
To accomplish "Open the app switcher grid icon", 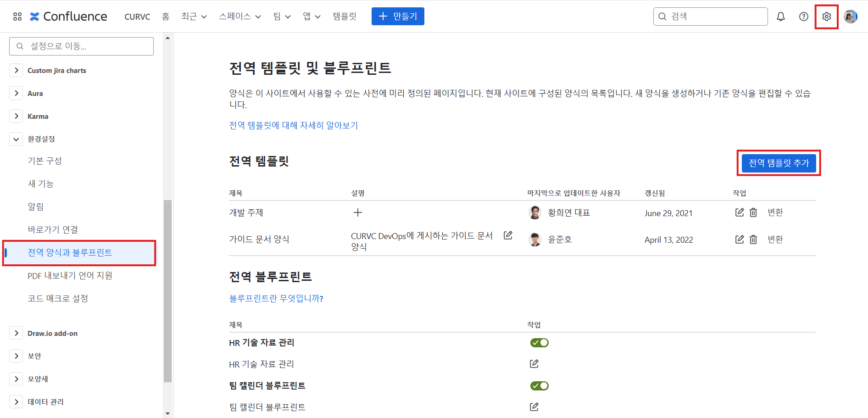I will (17, 17).
